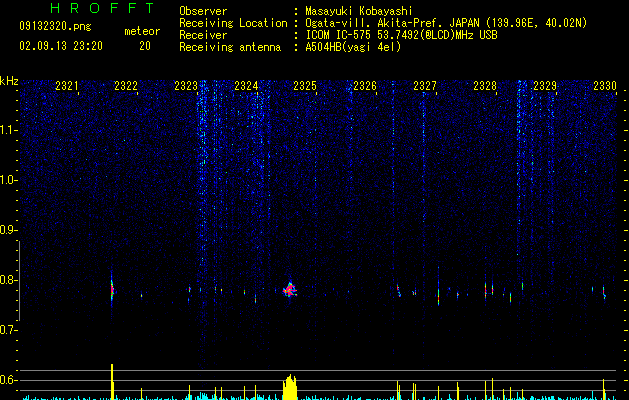The width and height of the screenshot is (629, 400).
Task: Click the 2330 time marker
Action: click(x=605, y=86)
